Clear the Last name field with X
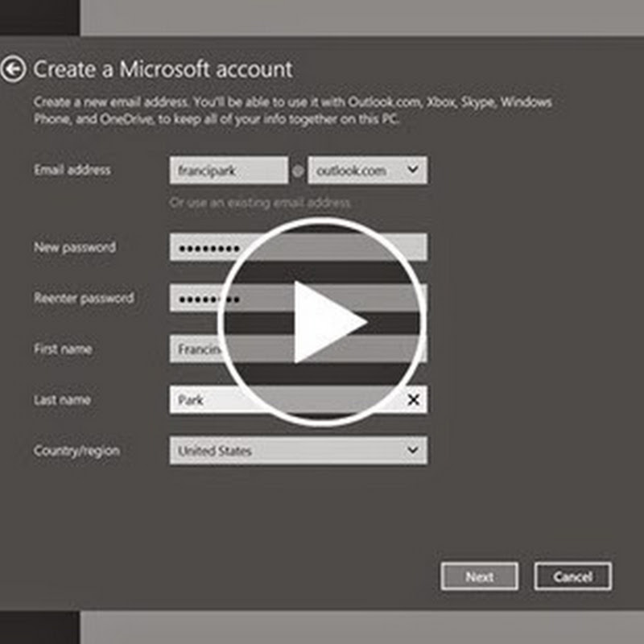The width and height of the screenshot is (644, 644). pos(413,399)
